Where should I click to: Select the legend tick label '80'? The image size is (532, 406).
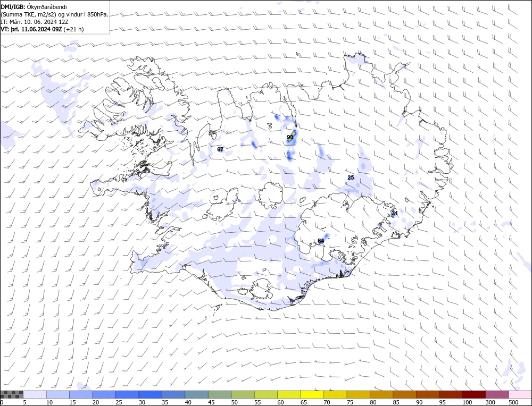(372, 402)
